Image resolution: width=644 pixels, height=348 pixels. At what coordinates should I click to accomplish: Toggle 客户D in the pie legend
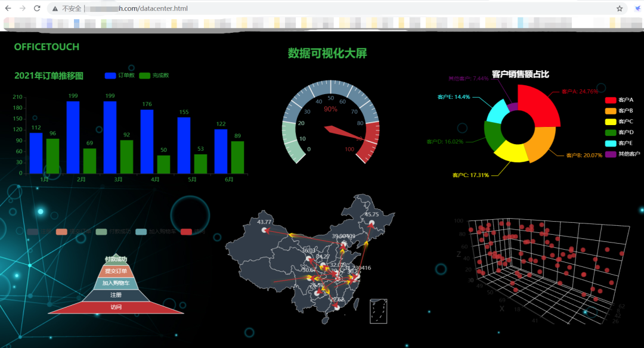(619, 132)
